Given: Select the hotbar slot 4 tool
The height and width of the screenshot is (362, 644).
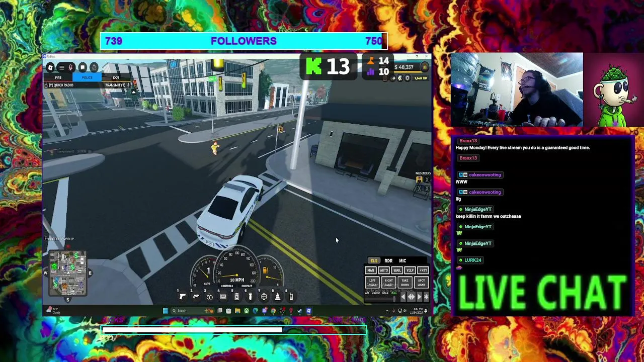Looking at the screenshot, I should point(223,297).
